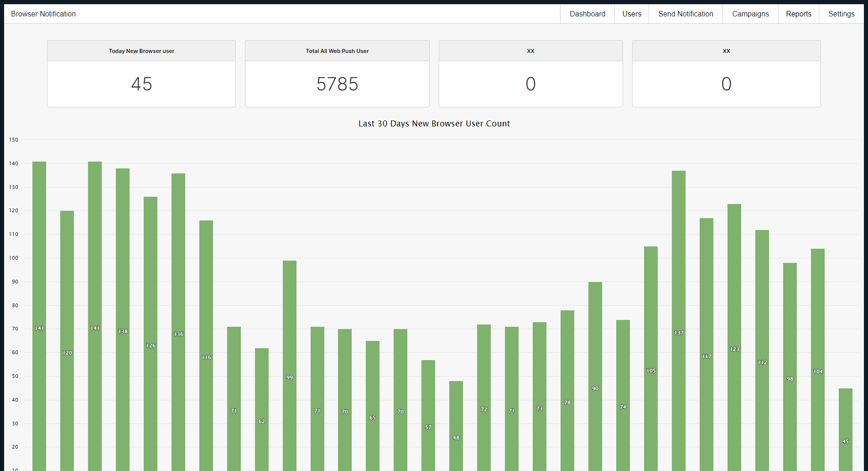Click the bar labeled 137
The image size is (868, 471).
point(679,321)
